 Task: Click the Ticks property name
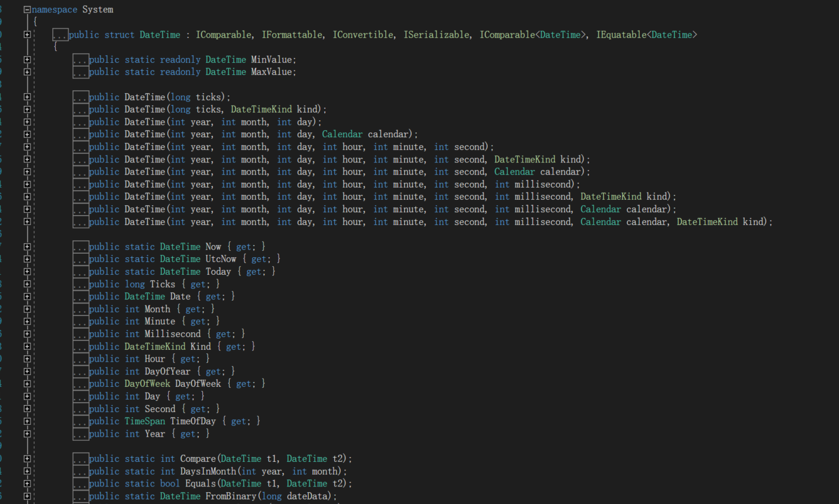(162, 284)
